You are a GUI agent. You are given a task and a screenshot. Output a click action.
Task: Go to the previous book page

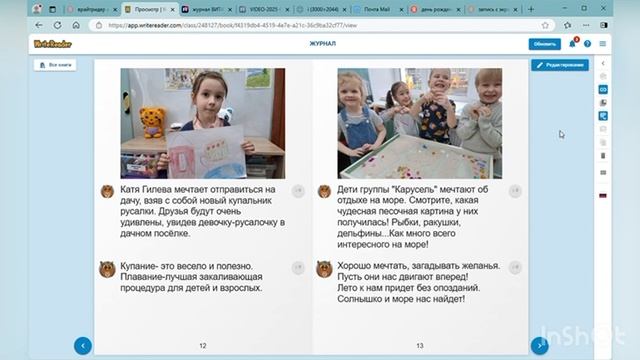pyautogui.click(x=83, y=346)
